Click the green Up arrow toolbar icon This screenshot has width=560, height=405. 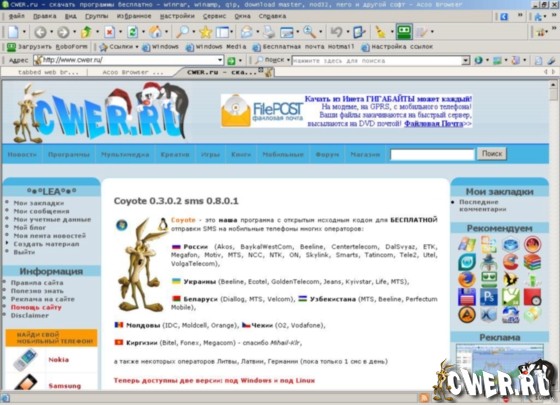click(x=86, y=32)
